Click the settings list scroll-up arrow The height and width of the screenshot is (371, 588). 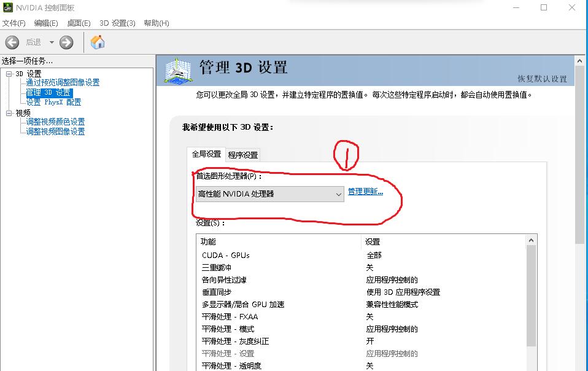click(531, 240)
